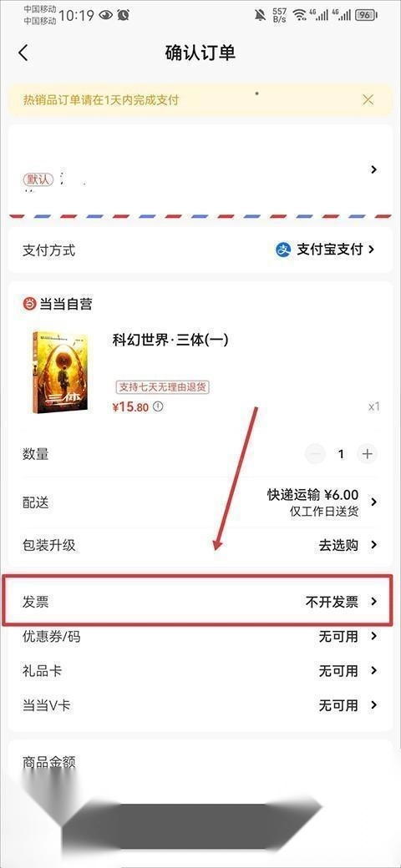Viewport: 401px width, 868px height.
Task: Tap the back arrow icon
Action: (23, 53)
